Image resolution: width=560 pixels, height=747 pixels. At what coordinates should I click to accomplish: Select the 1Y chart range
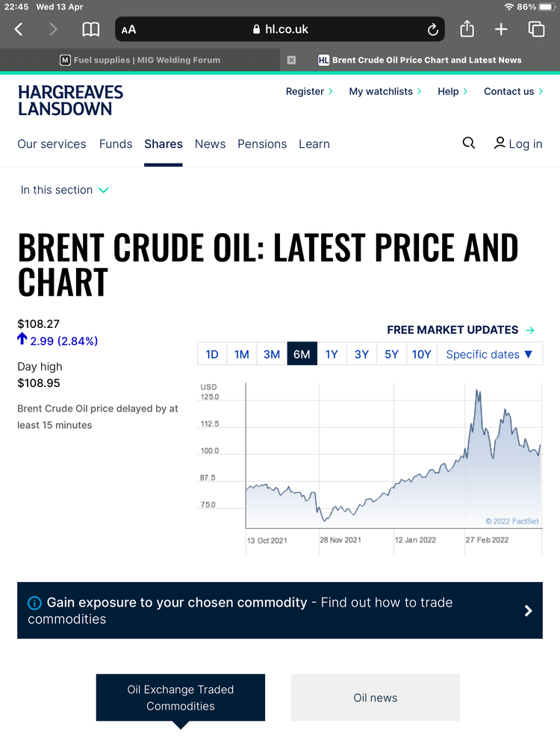tap(332, 354)
